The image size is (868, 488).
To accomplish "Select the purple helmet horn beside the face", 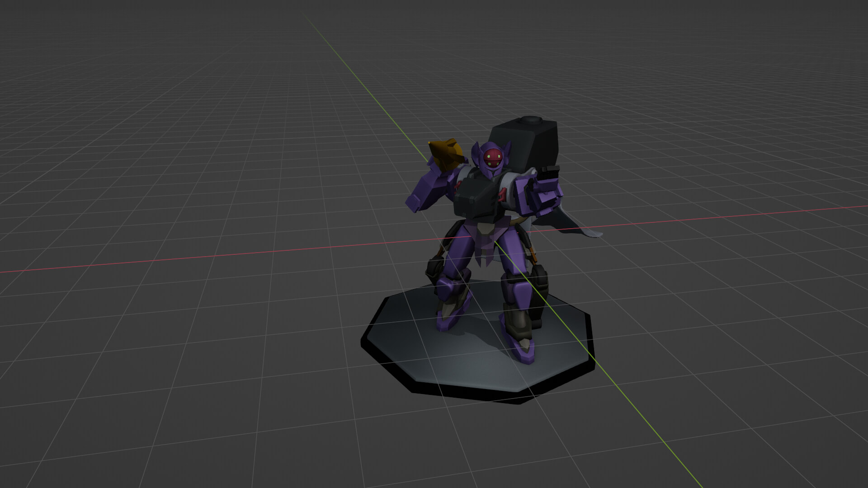I will (x=475, y=152).
